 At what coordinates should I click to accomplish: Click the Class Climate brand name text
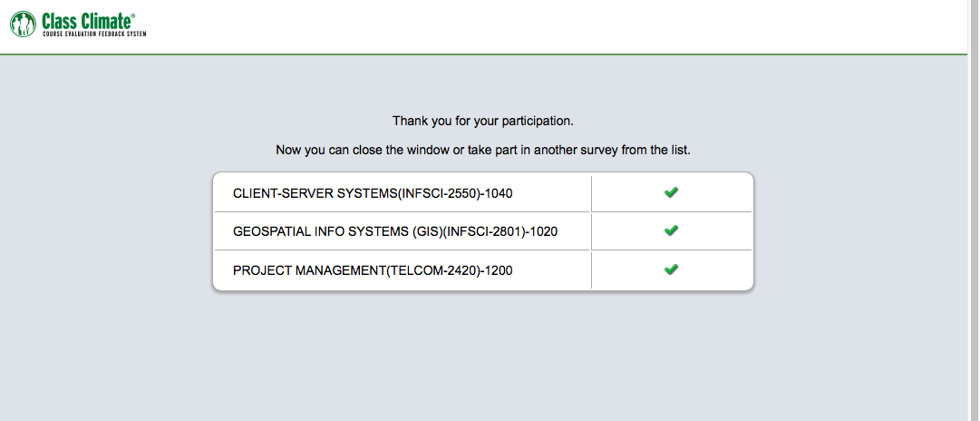pyautogui.click(x=87, y=20)
